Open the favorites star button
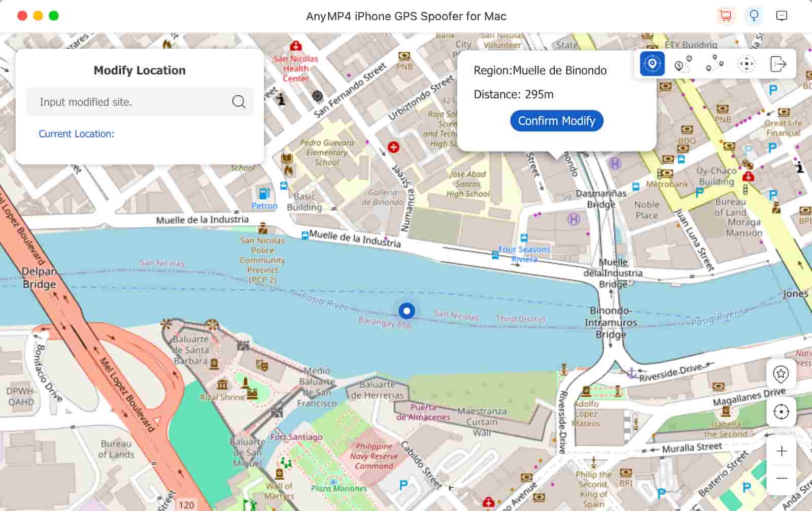 781,374
